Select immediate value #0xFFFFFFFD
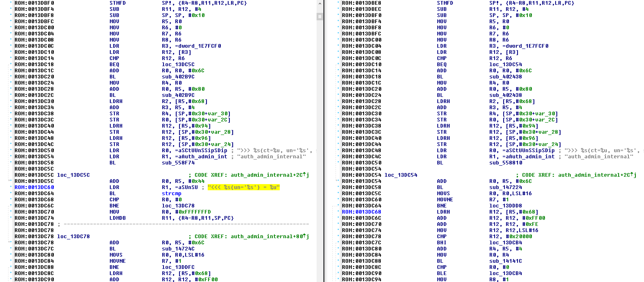 (193, 212)
